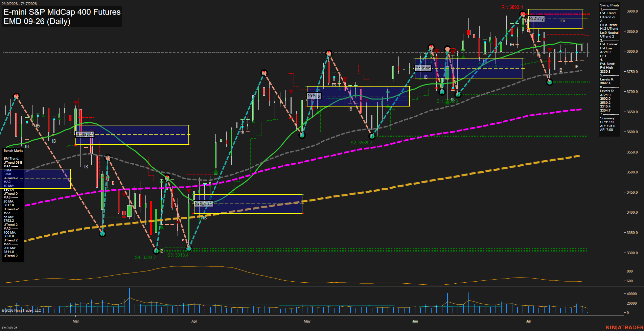The height and width of the screenshot is (331, 644).
Task: Select the 20 MA: row in Bench Marks
Action: [9, 202]
